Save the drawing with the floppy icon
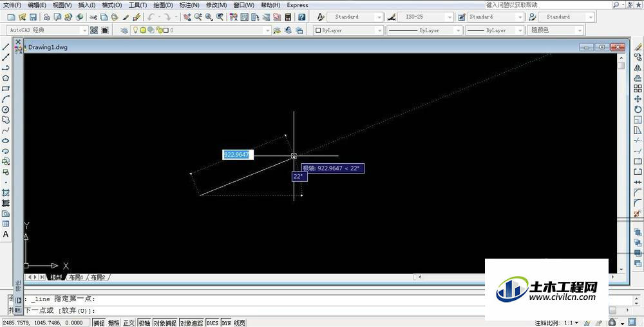This screenshot has width=644, height=327. pos(33,17)
